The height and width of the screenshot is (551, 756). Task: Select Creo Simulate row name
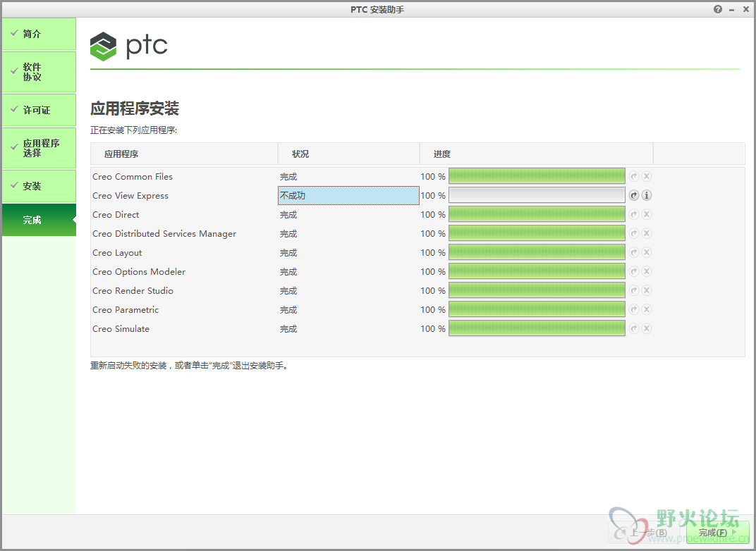121,329
